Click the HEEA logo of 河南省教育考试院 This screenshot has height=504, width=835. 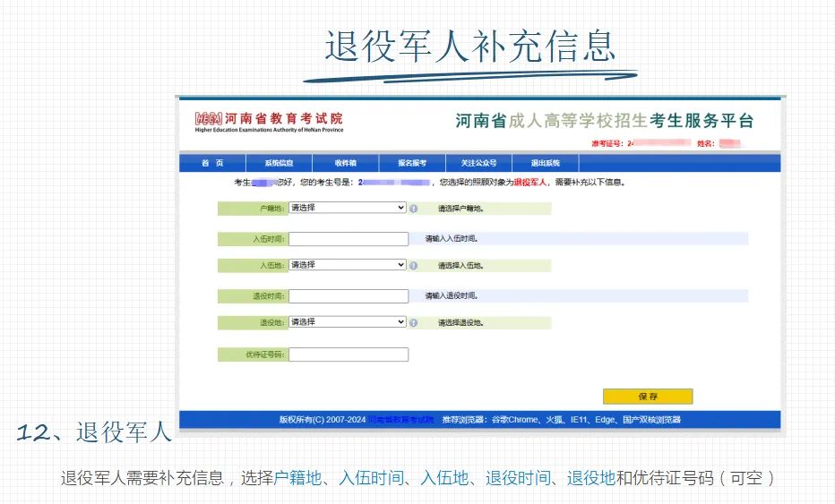coord(209,119)
